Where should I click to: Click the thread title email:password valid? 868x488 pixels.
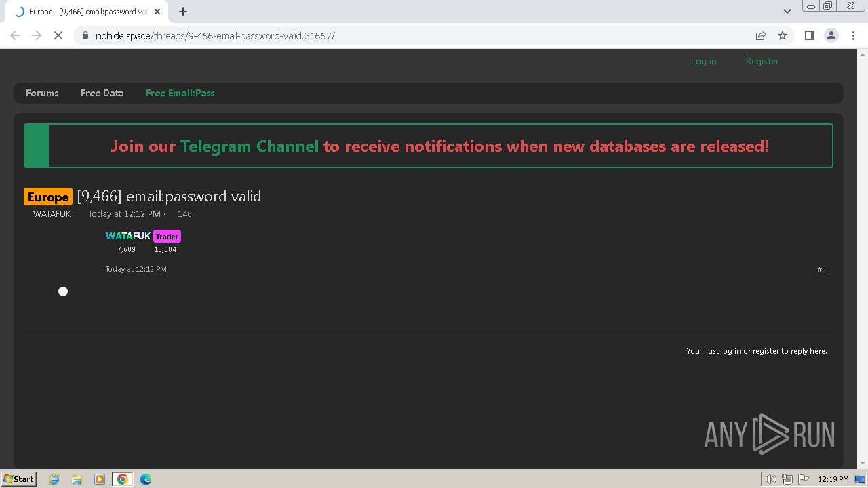(x=169, y=196)
